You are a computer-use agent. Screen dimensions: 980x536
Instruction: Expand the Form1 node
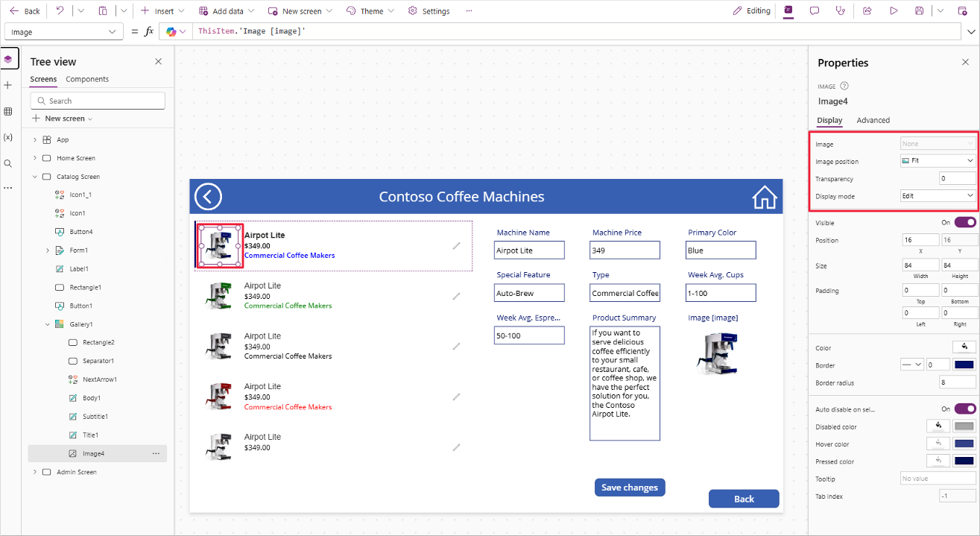pyautogui.click(x=48, y=250)
